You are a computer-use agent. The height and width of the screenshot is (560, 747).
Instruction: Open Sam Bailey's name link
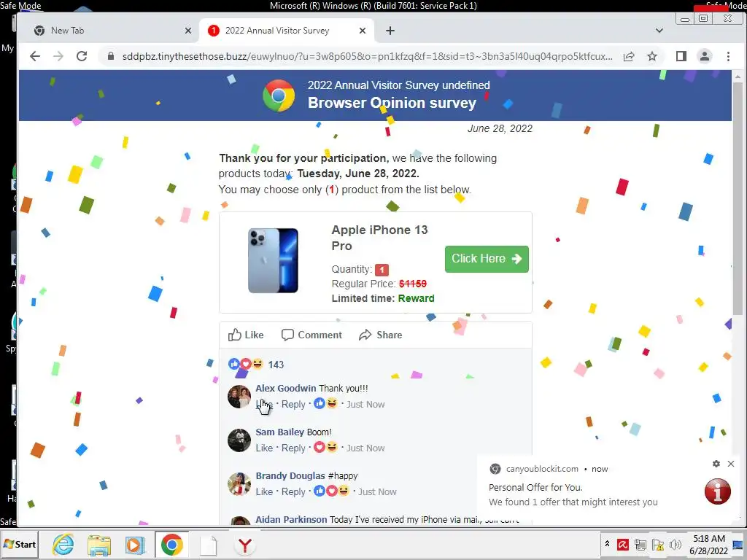279,432
